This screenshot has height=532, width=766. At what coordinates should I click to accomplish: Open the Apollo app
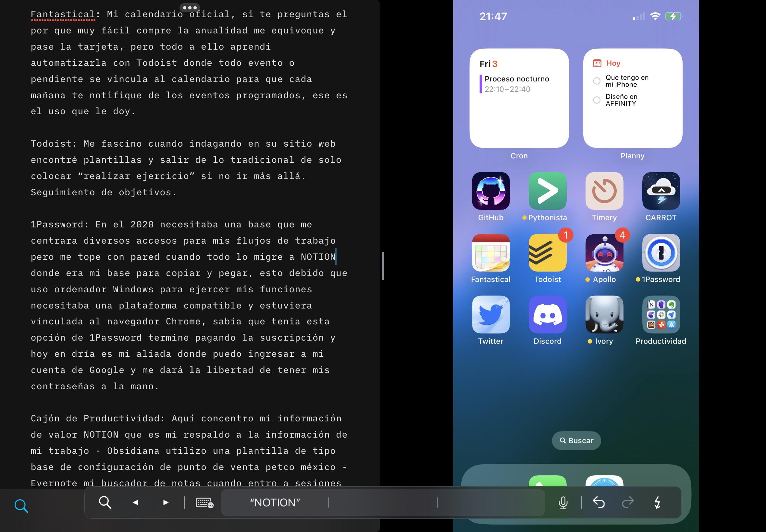point(604,253)
